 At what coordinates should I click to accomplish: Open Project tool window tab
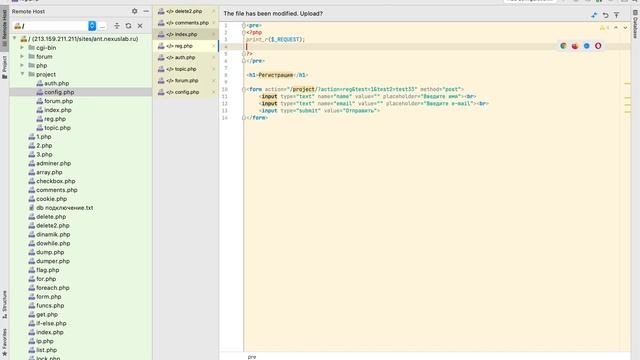[4, 67]
